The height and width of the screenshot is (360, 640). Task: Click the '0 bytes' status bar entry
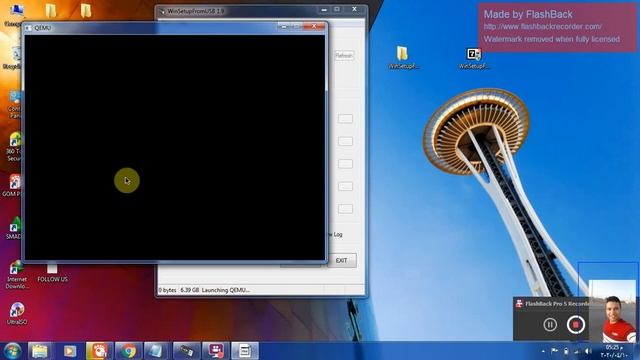[x=167, y=290]
